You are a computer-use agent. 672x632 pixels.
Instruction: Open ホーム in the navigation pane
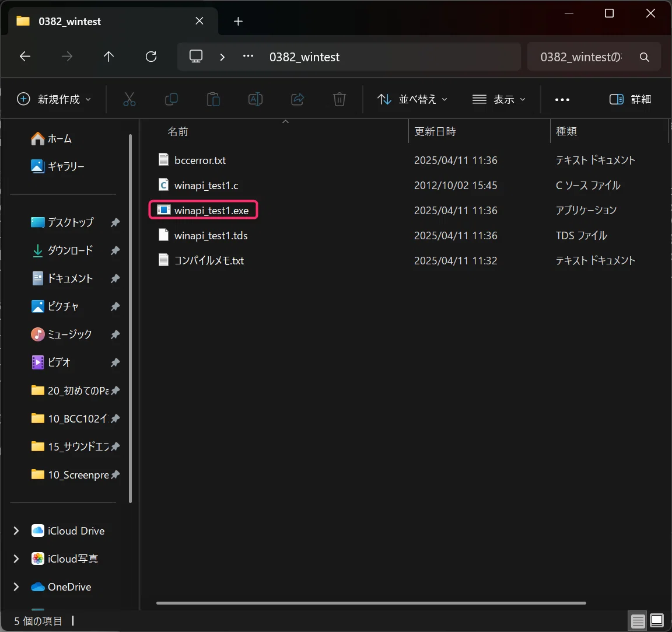[51, 139]
